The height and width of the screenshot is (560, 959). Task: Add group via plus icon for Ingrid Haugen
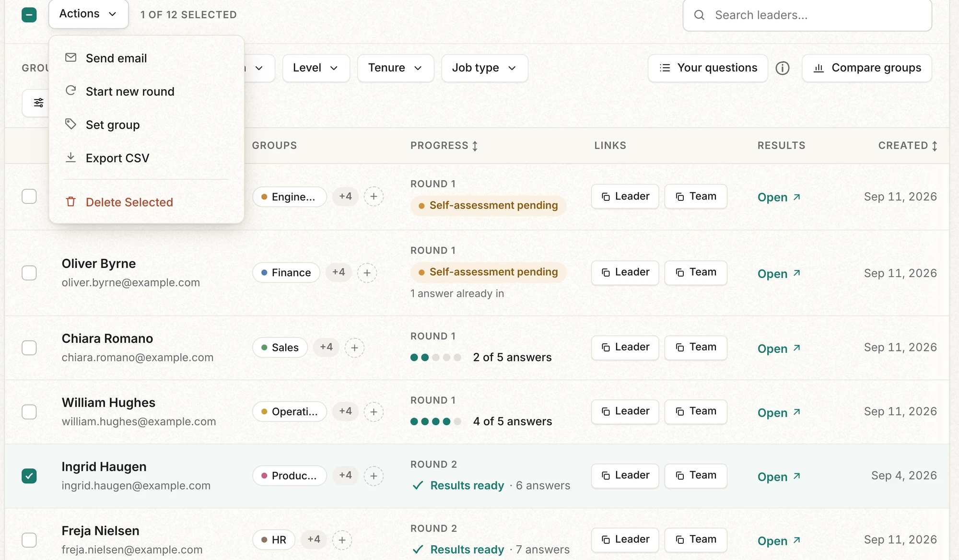(x=374, y=476)
